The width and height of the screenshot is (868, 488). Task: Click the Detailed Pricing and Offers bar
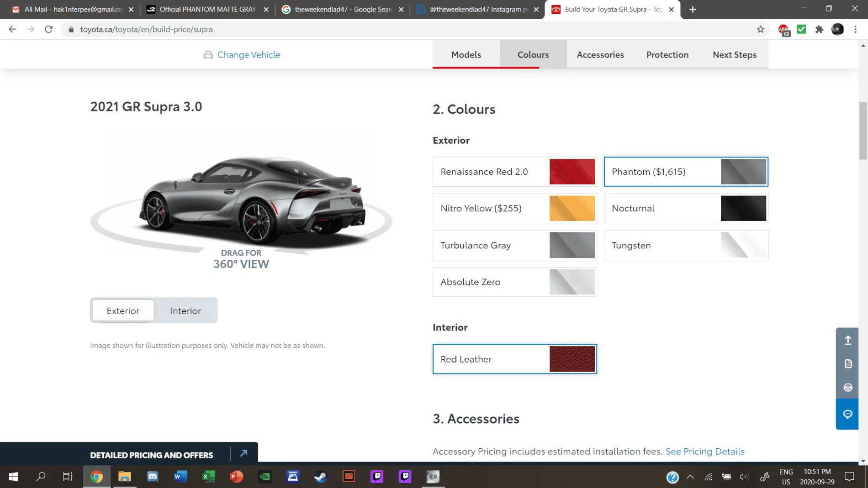tap(129, 453)
